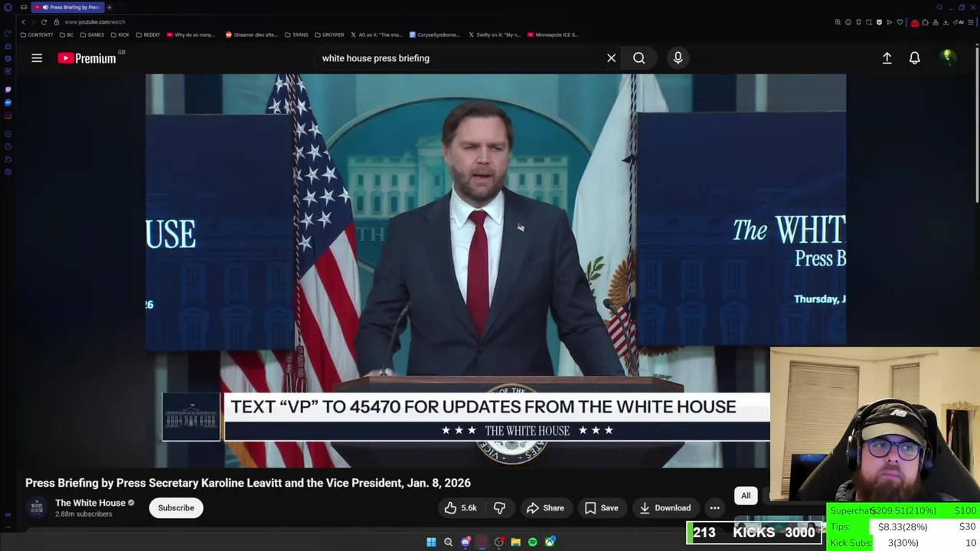Viewport: 980px width, 551px height.
Task: Select the Press Briefing browser tab
Action: (69, 7)
